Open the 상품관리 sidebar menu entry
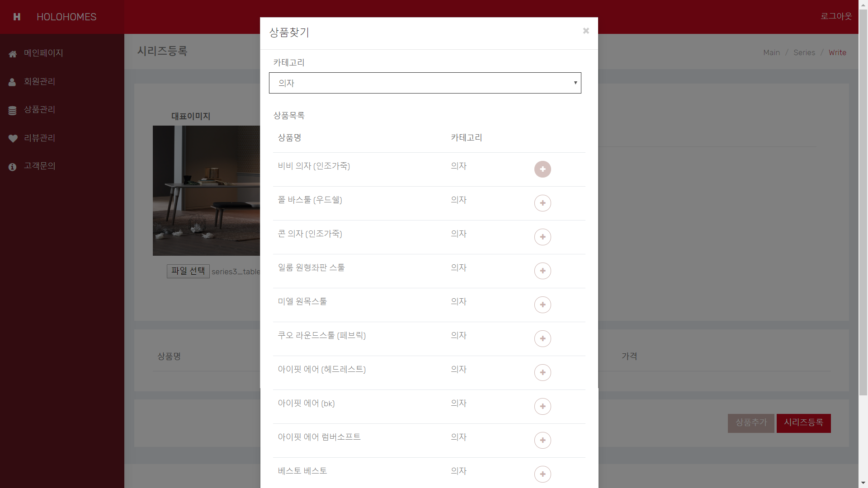 point(39,110)
